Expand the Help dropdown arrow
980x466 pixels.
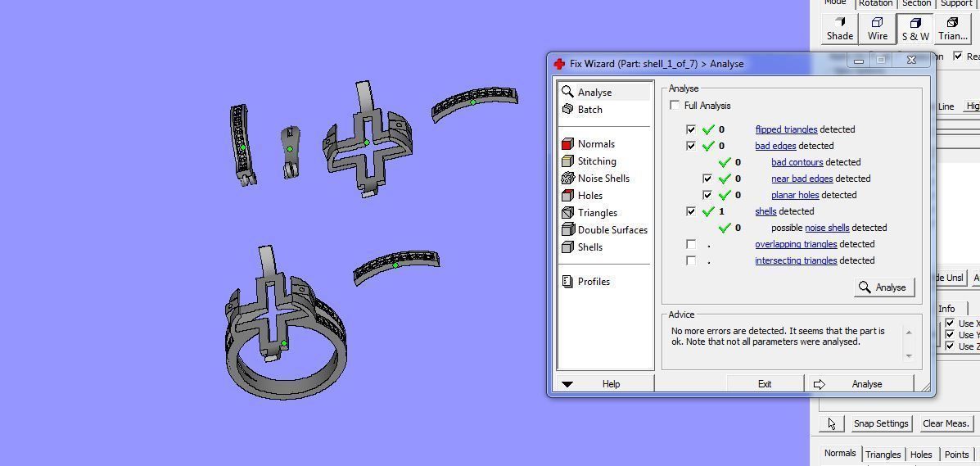567,384
